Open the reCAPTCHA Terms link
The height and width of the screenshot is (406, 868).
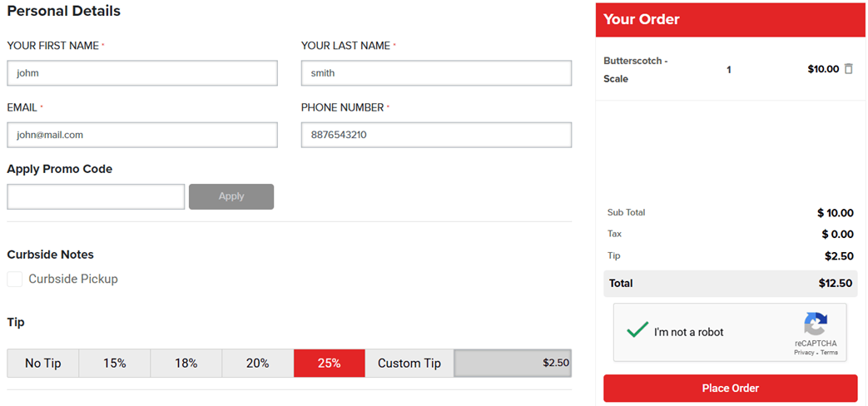830,353
